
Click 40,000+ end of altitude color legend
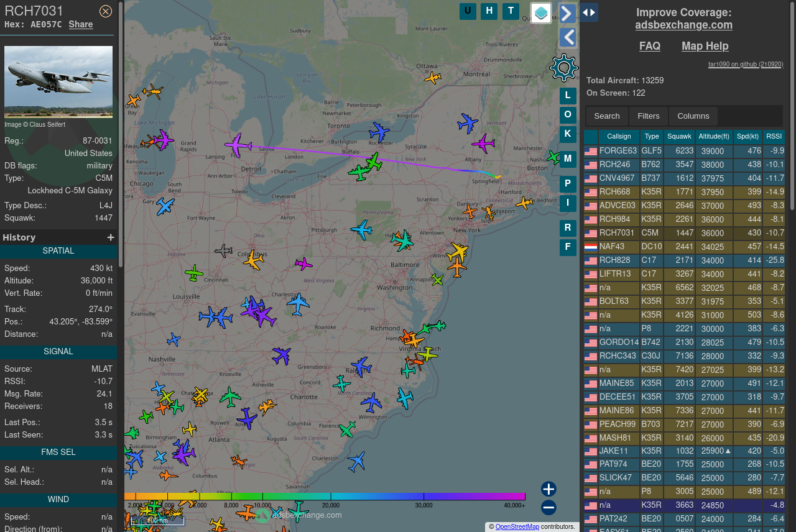[514, 505]
